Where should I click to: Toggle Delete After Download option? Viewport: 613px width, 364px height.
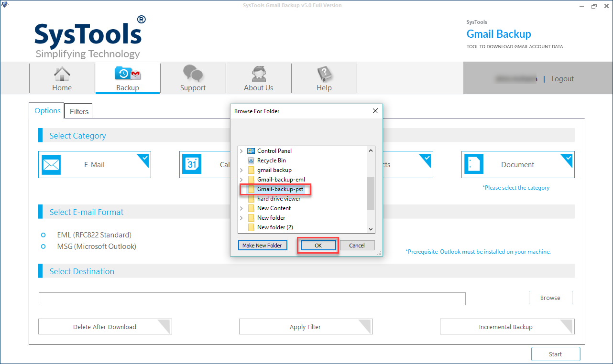click(x=105, y=327)
